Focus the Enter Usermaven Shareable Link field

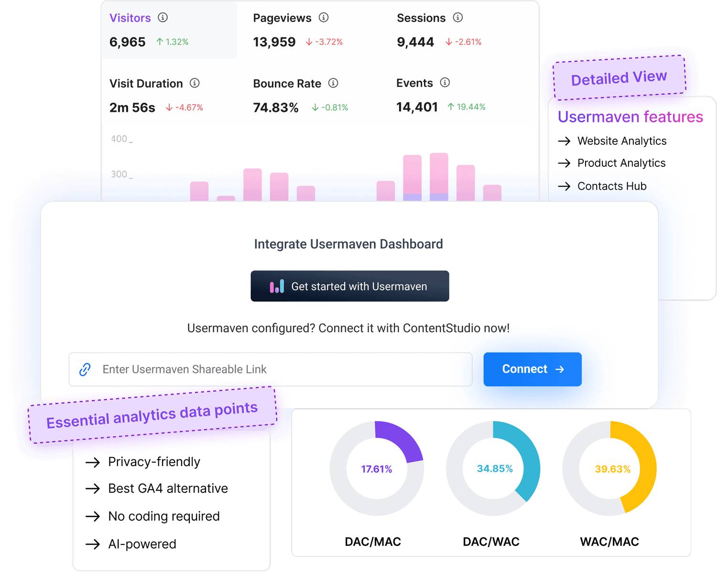[271, 369]
